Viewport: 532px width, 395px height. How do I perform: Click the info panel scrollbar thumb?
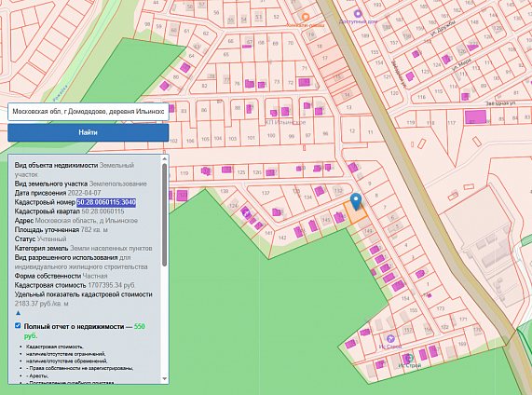coord(165,214)
